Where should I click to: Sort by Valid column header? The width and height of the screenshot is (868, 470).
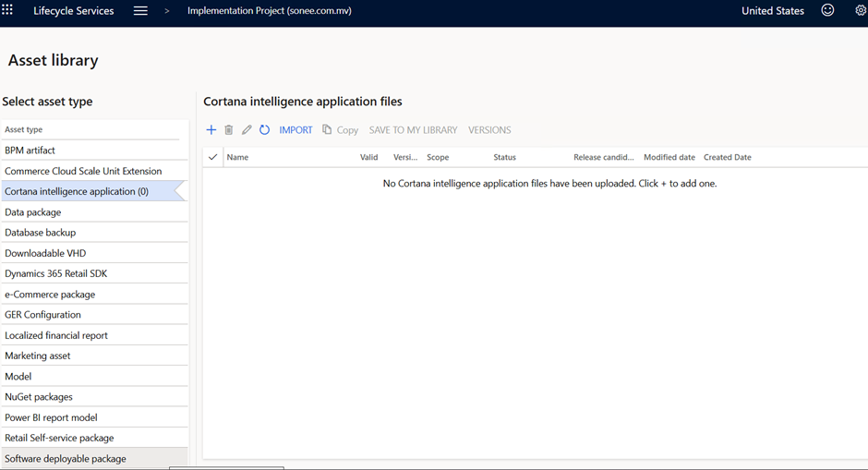click(x=368, y=157)
